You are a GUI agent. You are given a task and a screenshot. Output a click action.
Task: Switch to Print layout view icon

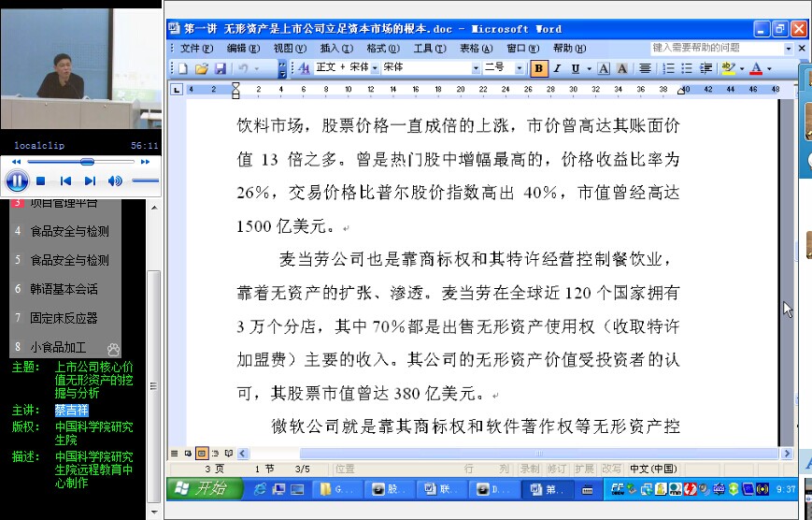[202, 454]
